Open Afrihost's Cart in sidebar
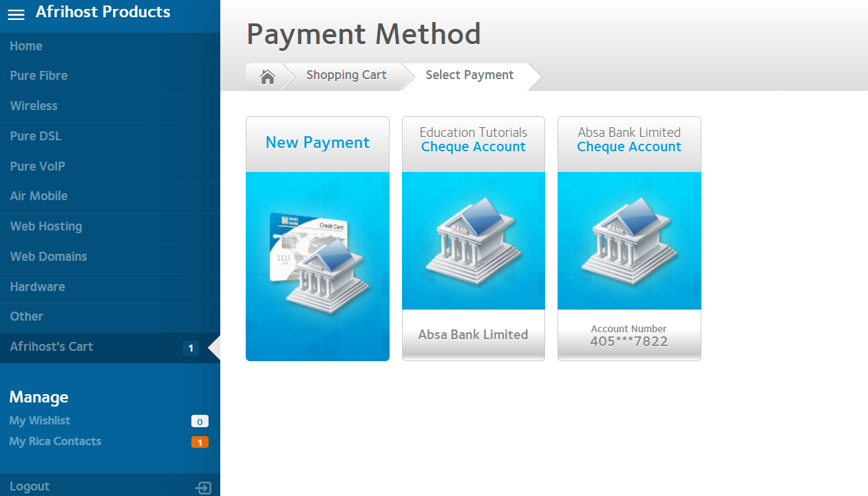868x496 pixels. point(52,347)
